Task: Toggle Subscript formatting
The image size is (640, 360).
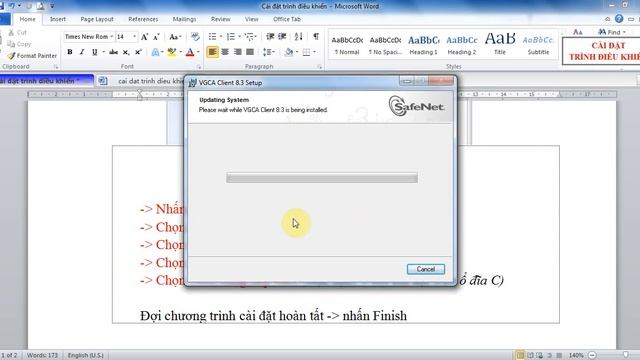Action: (x=126, y=52)
